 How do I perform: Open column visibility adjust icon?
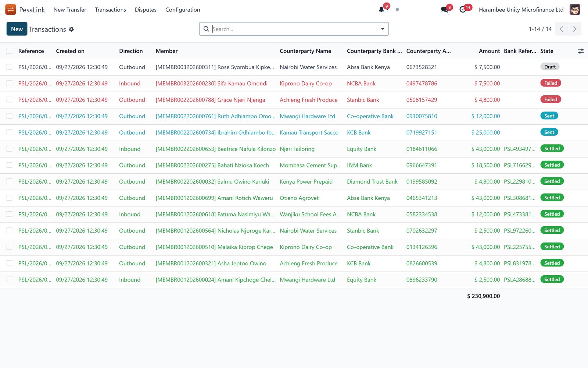[x=581, y=51]
